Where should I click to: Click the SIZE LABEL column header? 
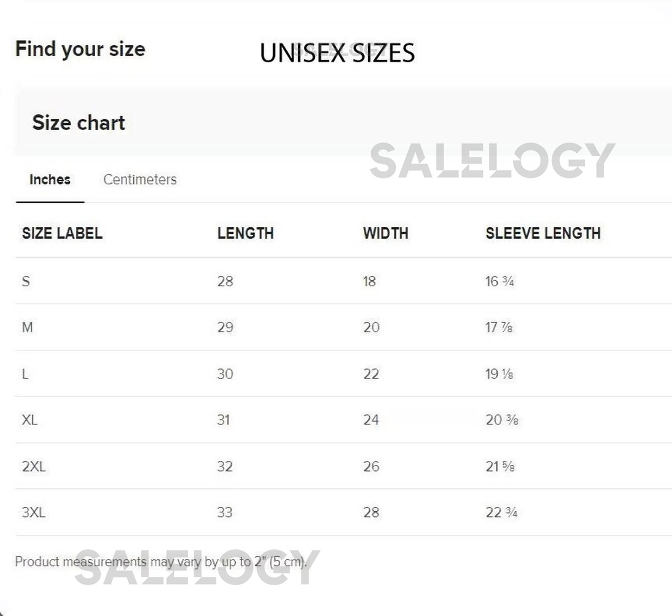62,234
